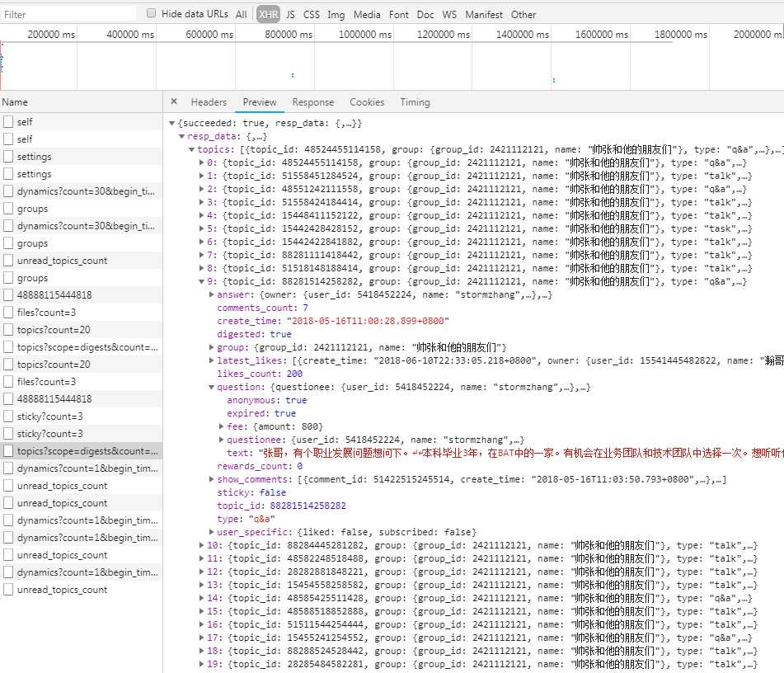Collapse the root succeeded object
Screen dimensions: 784x673
(171, 123)
